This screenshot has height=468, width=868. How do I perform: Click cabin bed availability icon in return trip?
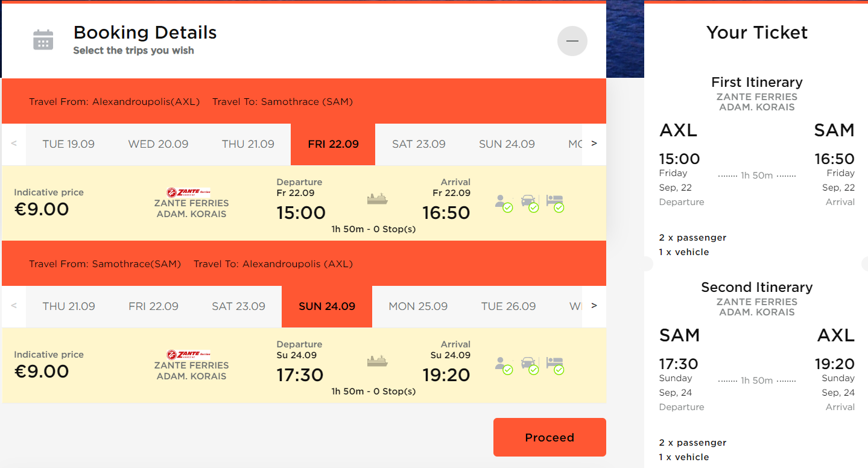555,365
